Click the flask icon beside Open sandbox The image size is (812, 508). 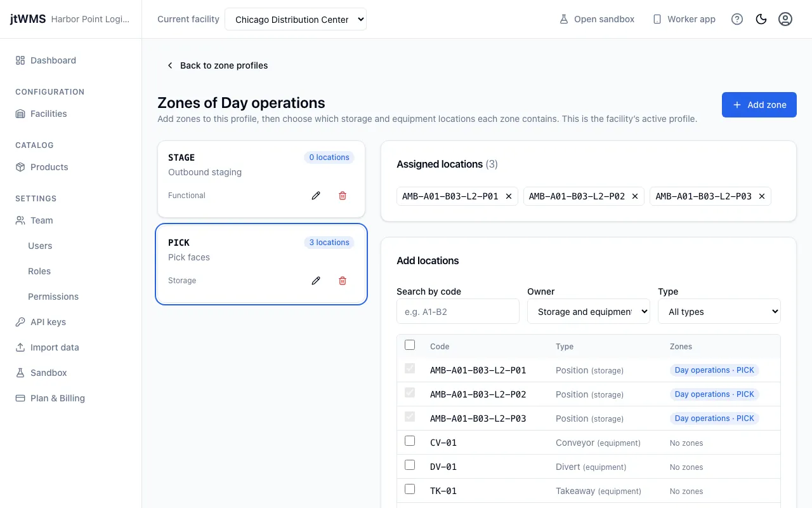coord(563,19)
